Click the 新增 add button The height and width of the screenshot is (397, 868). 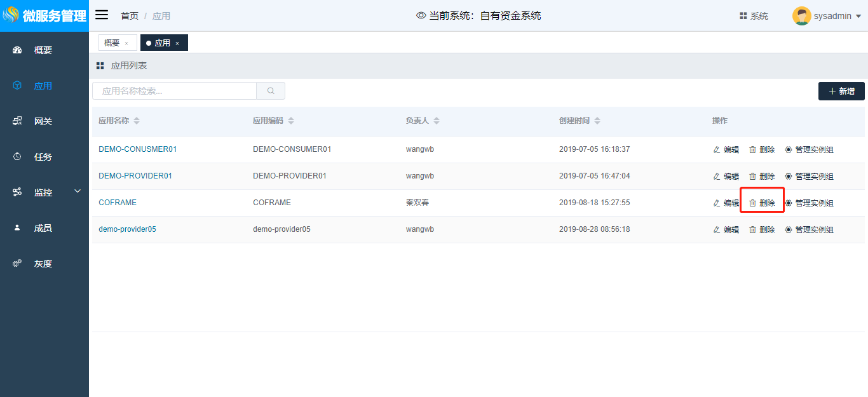tap(841, 91)
